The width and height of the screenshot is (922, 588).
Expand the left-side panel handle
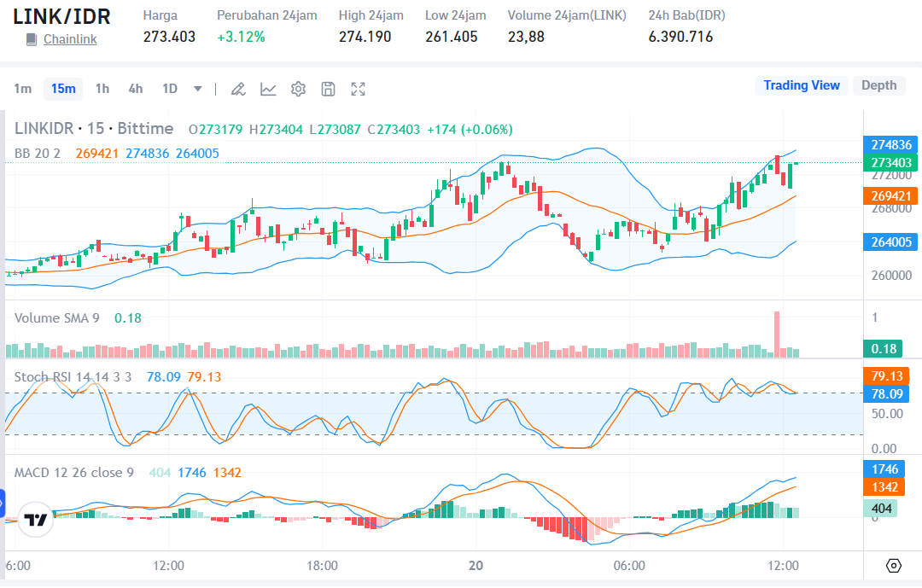click(3, 504)
